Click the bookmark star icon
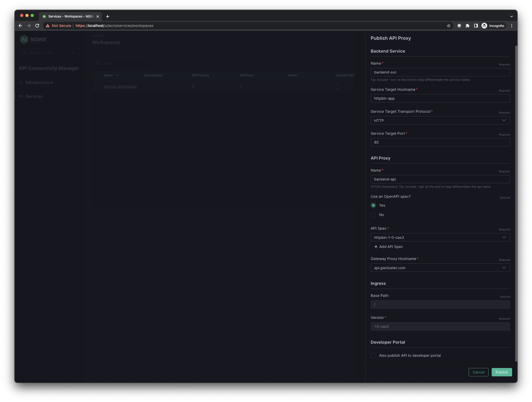The height and width of the screenshot is (402, 532). [x=449, y=26]
